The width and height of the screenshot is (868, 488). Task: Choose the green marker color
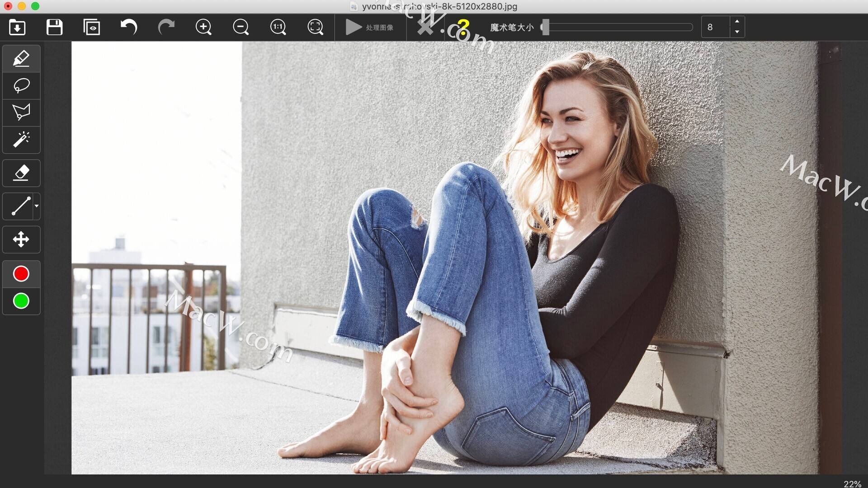pyautogui.click(x=21, y=301)
